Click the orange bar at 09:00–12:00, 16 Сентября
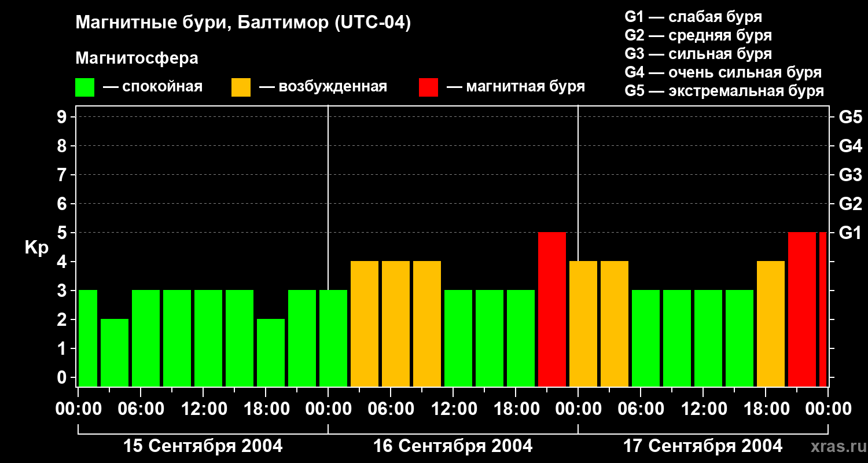 [427, 324]
